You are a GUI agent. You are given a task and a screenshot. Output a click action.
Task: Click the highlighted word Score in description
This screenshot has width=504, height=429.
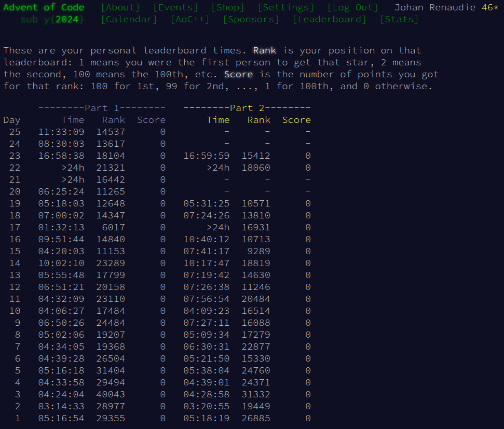click(x=238, y=75)
